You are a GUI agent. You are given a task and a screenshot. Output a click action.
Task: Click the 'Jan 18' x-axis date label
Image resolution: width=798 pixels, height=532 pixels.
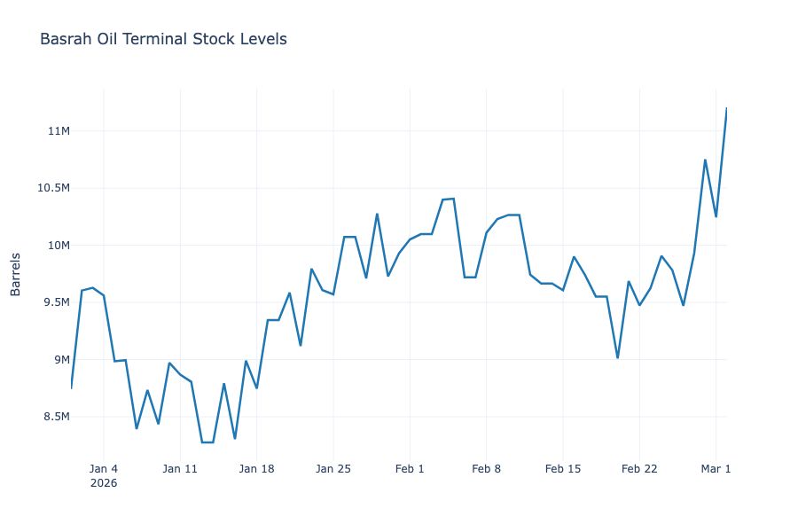pyautogui.click(x=256, y=469)
